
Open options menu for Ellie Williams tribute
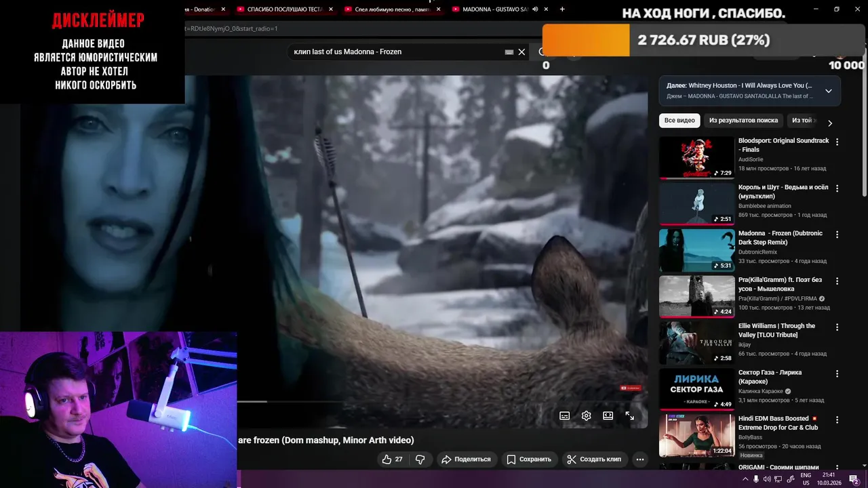[837, 327]
